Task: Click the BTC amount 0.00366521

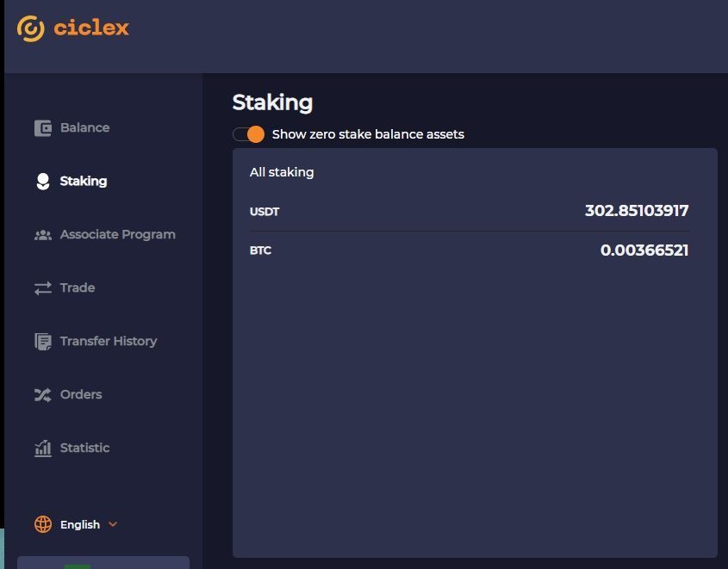Action: pos(644,250)
